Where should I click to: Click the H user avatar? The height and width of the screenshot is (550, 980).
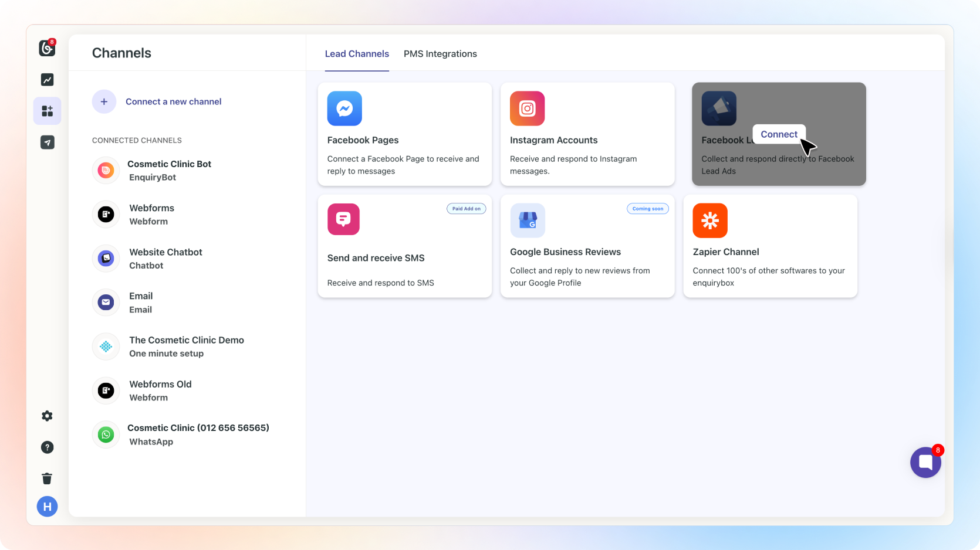(47, 507)
